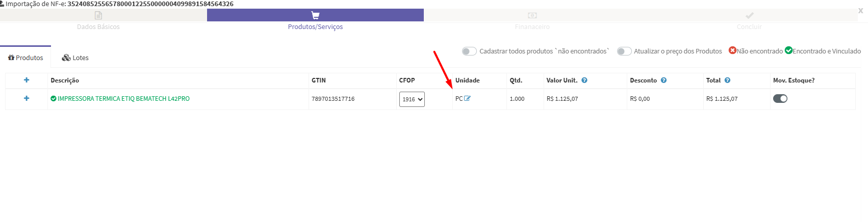Screen dimensions: 868x222
Task: Click the Dados Básicos document icon
Action: point(98,15)
